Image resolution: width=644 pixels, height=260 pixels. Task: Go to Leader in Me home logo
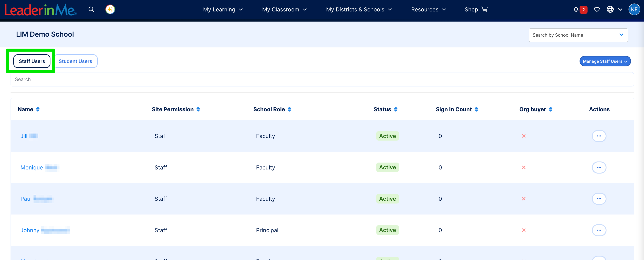coord(41,10)
